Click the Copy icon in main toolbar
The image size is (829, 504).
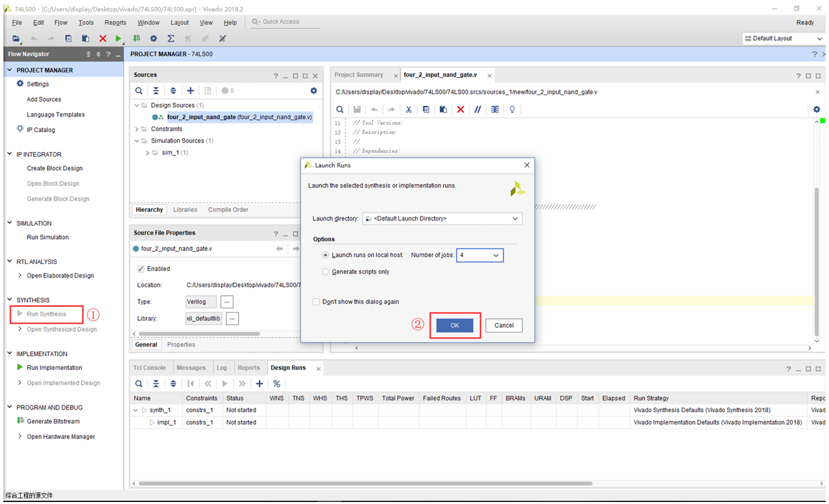tap(68, 39)
